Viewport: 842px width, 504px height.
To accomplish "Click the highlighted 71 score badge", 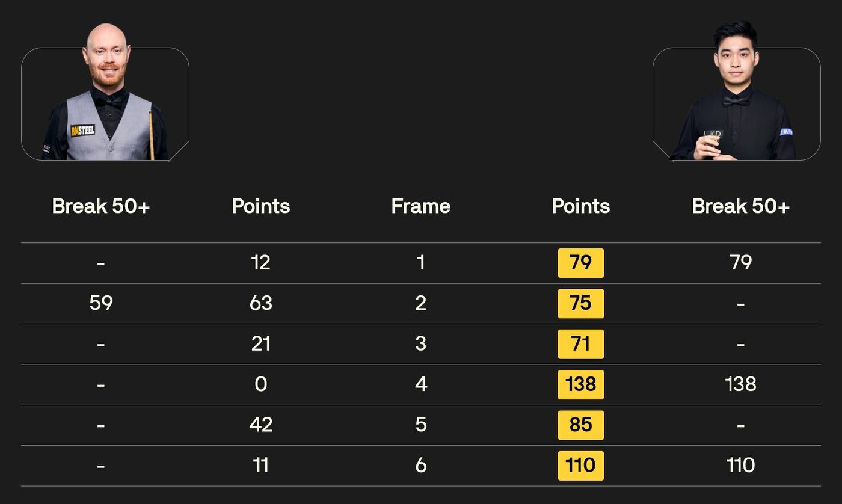I will coord(580,344).
